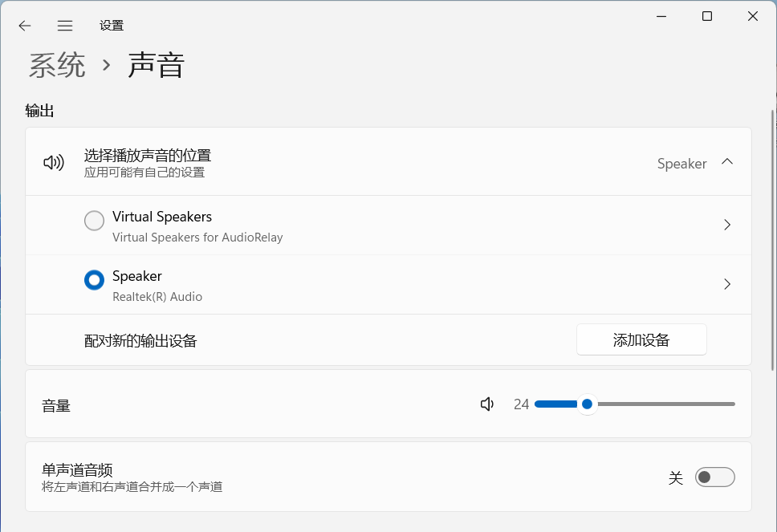The height and width of the screenshot is (532, 777).
Task: Adjust the 音量 volume slider
Action: click(635, 404)
